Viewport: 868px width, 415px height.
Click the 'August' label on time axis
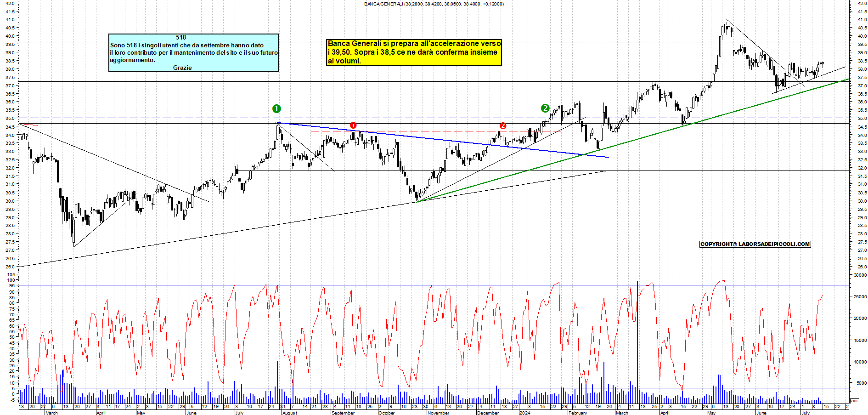pos(289,413)
